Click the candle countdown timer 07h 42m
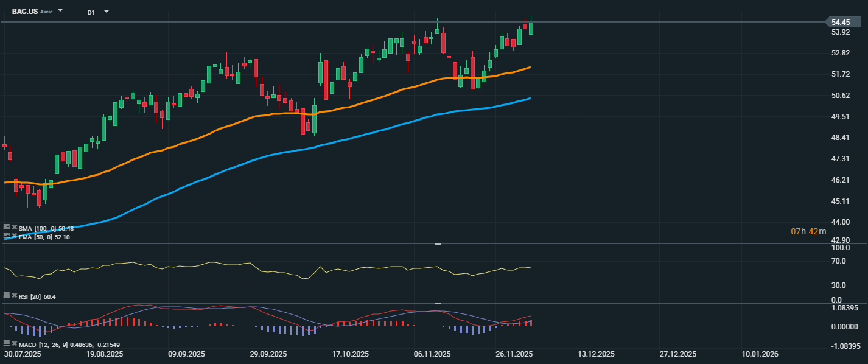868x364 pixels. 808,231
